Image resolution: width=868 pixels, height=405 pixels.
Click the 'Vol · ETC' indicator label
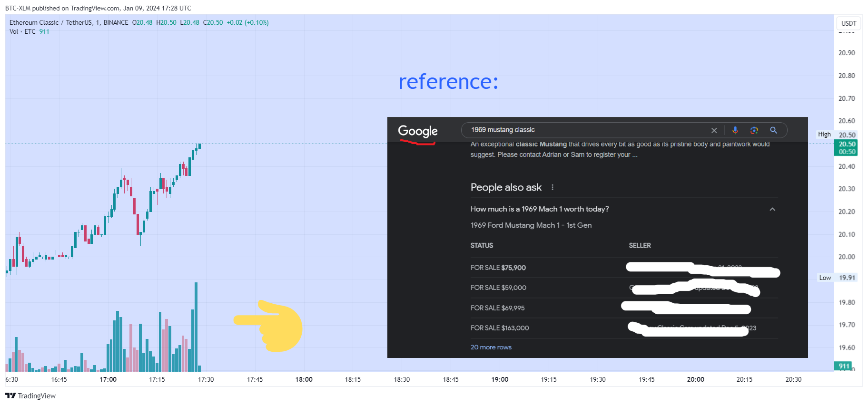pyautogui.click(x=22, y=31)
